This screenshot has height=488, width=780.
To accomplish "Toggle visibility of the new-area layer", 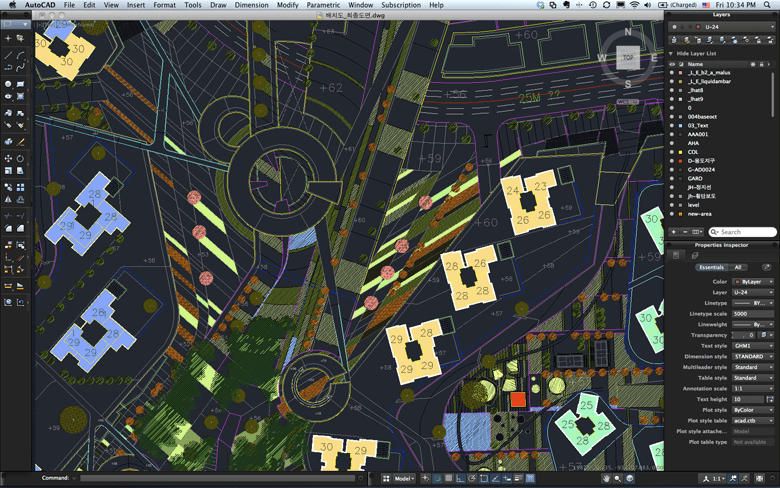I will 672,214.
